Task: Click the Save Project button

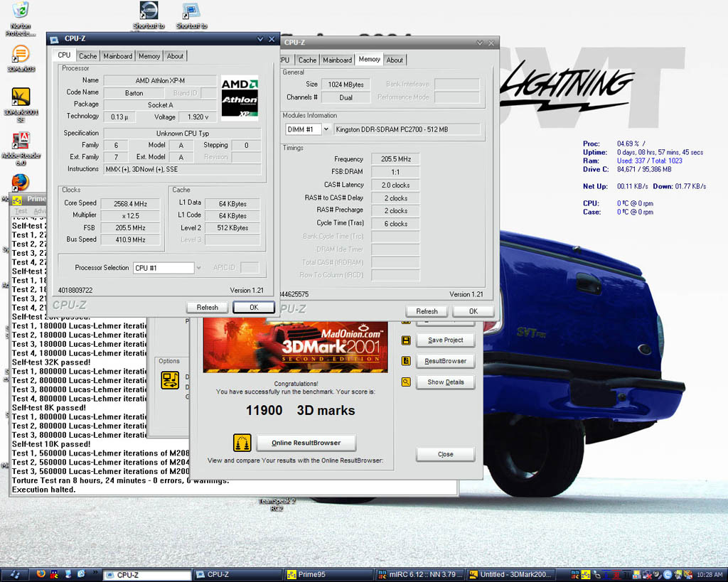Action: point(445,340)
